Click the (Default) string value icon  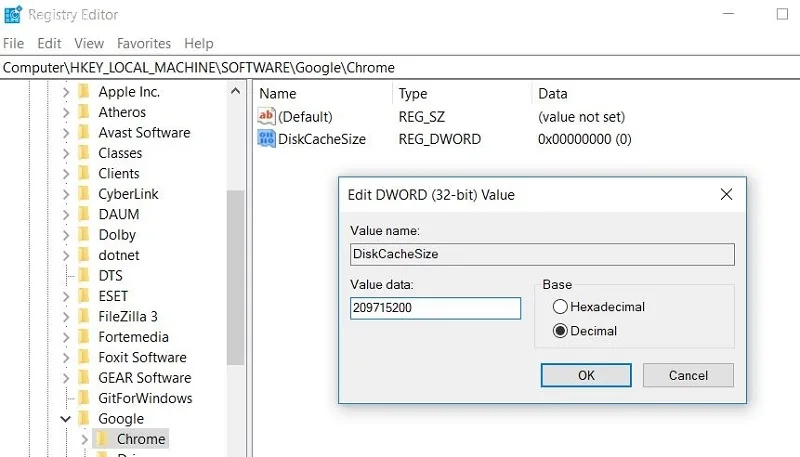point(266,116)
